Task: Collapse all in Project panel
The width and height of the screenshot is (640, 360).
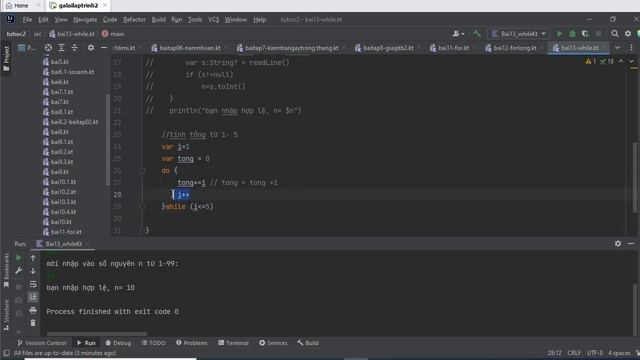Action: coord(74,48)
